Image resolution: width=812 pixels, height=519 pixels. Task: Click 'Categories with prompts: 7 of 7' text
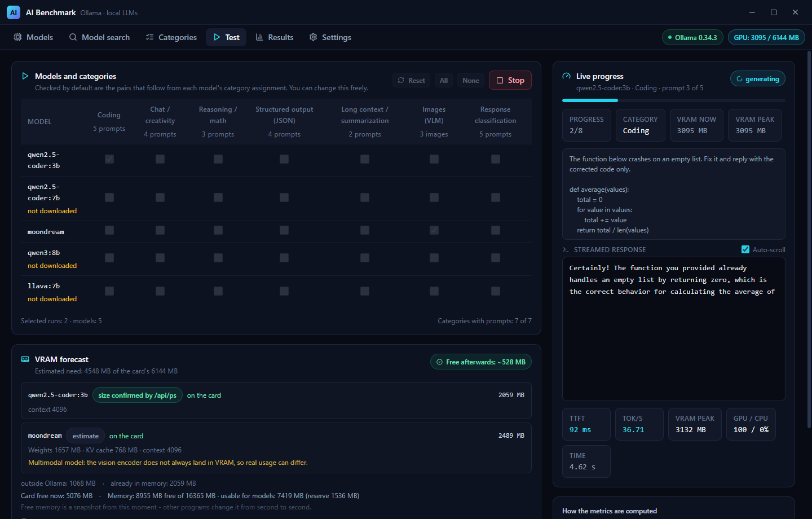485,321
